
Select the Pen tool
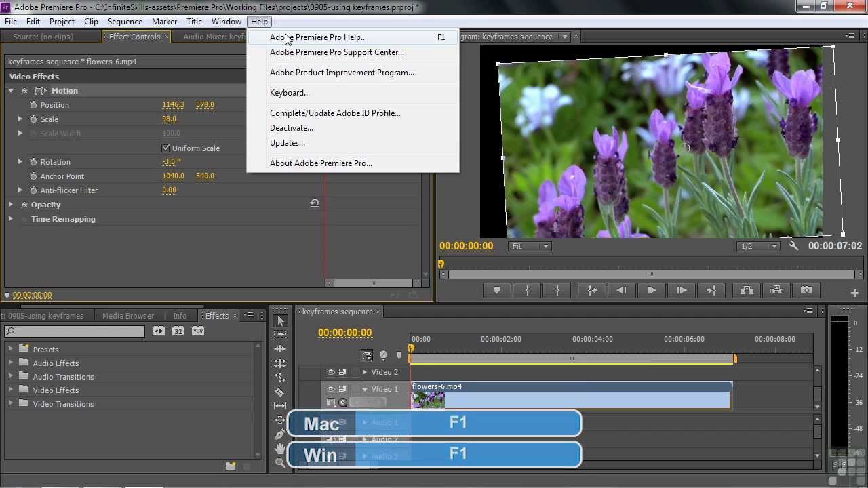tap(280, 434)
